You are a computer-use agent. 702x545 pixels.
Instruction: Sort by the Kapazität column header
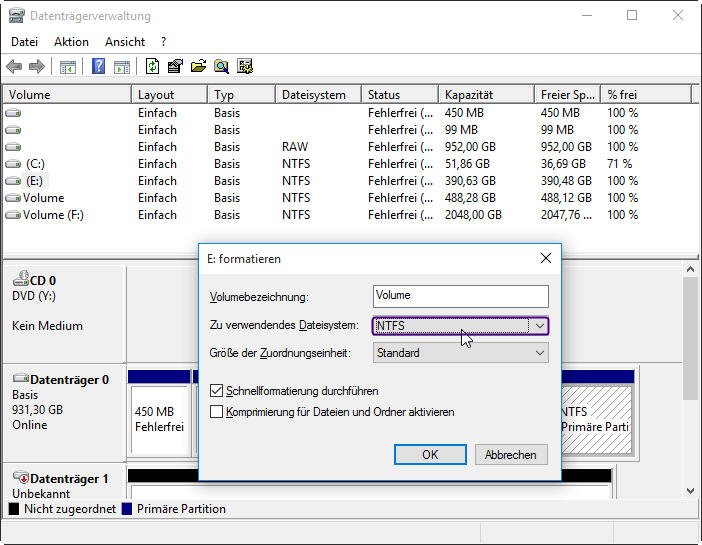pyautogui.click(x=487, y=95)
